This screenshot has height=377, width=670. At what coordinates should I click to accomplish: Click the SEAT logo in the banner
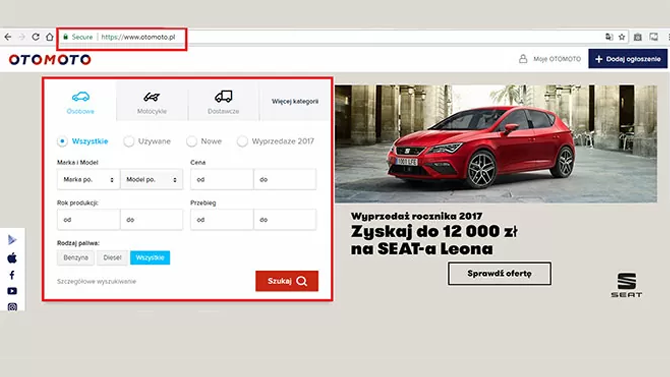626,285
